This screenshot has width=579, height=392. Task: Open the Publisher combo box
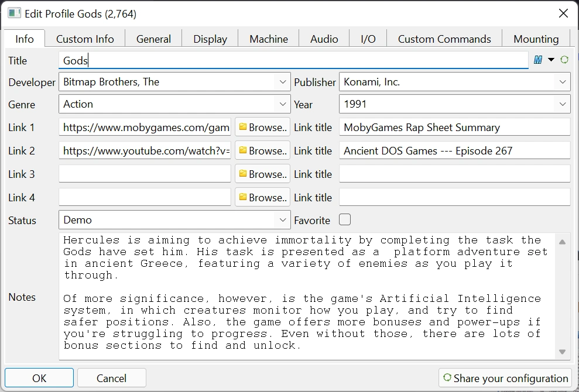[563, 82]
